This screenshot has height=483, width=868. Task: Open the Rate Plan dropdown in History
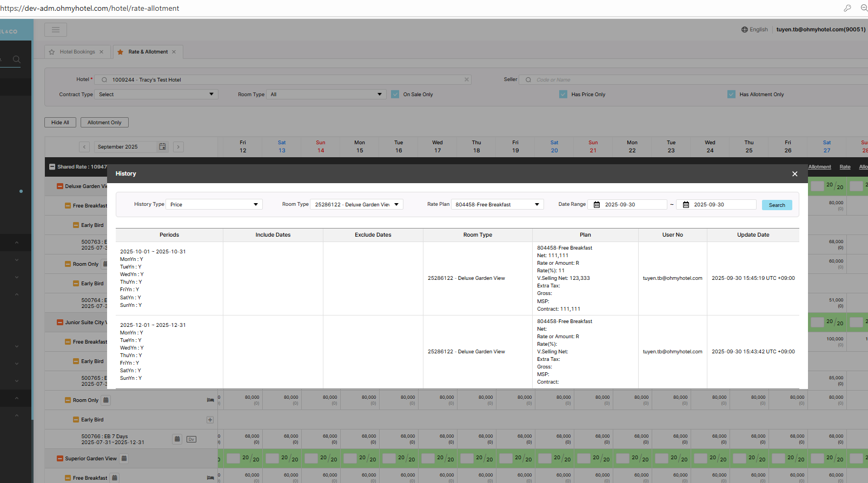coord(497,205)
